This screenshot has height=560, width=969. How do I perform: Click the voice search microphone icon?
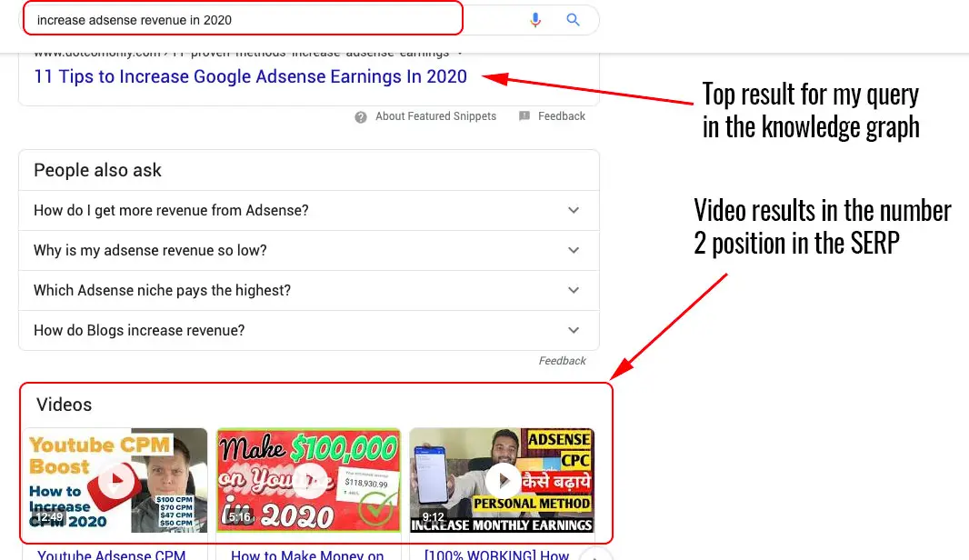pos(535,20)
